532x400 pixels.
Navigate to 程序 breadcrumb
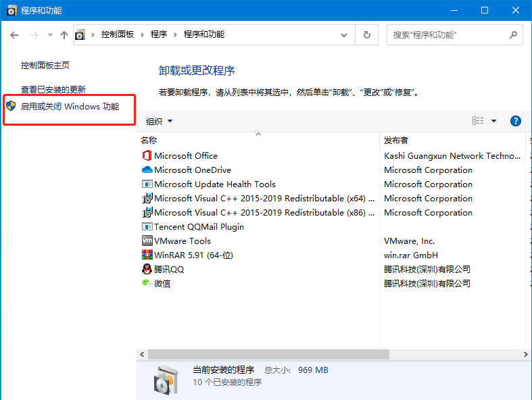tap(159, 34)
